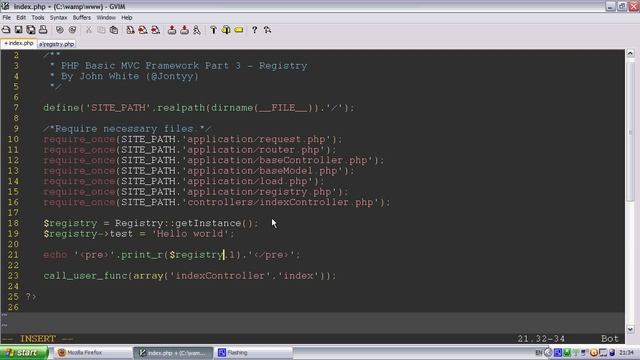Place cursor on 'define' in line 7
Image resolution: width=640 pixels, height=360 pixels.
61,108
